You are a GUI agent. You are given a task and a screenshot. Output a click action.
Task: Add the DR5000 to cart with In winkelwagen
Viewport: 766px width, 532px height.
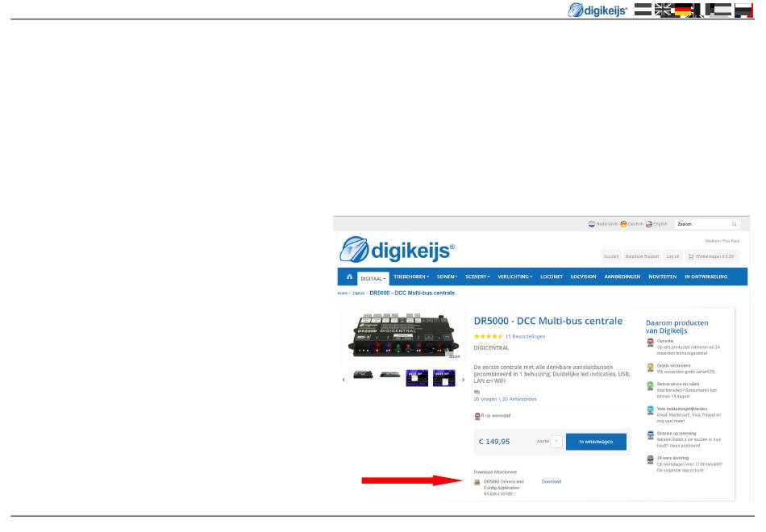pos(596,442)
